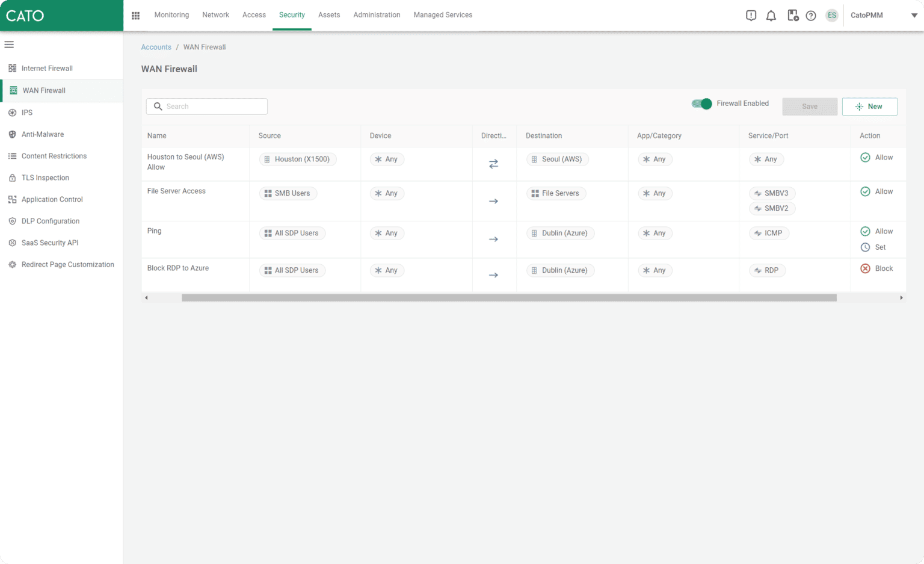Open the IPS security section
Image resolution: width=924 pixels, height=564 pixels.
click(x=26, y=113)
